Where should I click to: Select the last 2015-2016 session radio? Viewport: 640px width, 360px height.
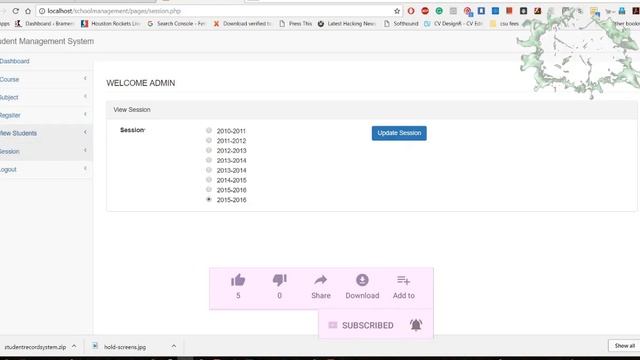point(209,199)
